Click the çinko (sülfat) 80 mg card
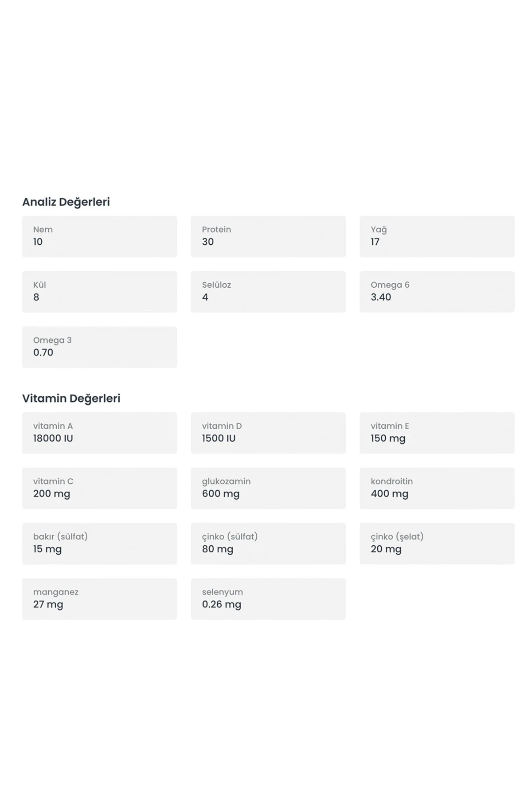Viewport: 532px width, 798px height. (268, 544)
